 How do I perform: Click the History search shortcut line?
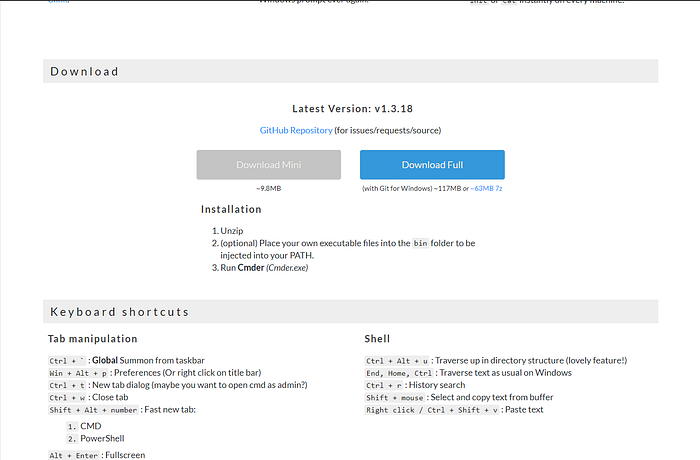415,385
